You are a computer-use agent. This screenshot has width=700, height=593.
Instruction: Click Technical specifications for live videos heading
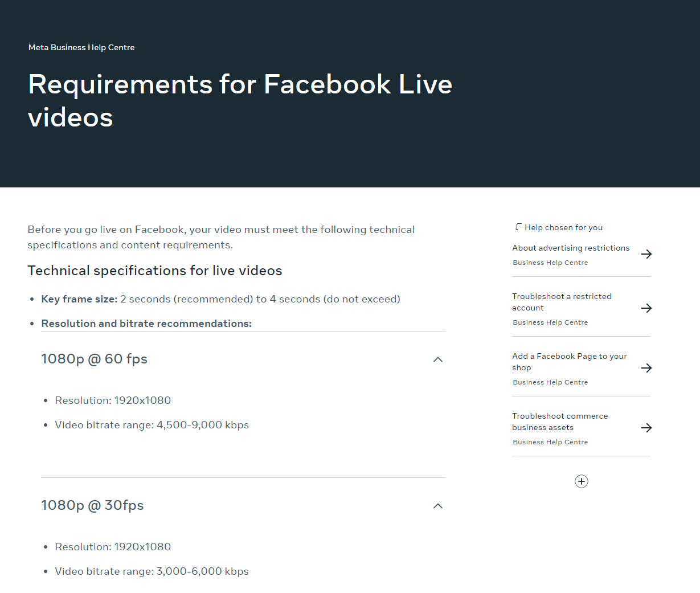point(155,271)
